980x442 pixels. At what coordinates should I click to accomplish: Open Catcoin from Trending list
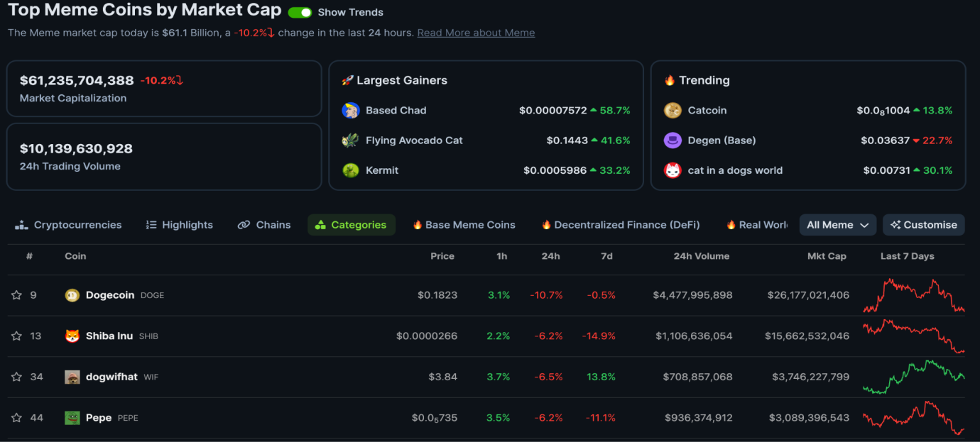(x=707, y=111)
